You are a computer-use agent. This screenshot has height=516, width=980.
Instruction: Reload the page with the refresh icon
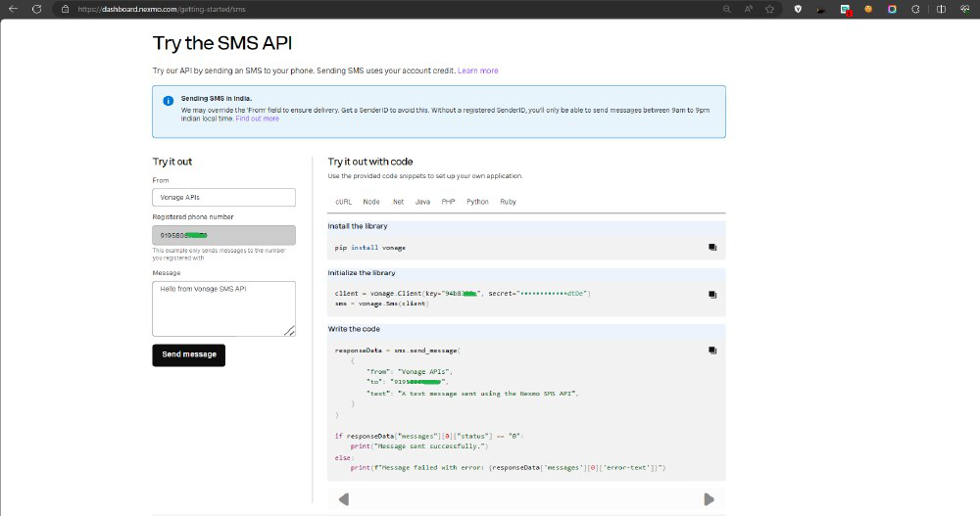[37, 10]
